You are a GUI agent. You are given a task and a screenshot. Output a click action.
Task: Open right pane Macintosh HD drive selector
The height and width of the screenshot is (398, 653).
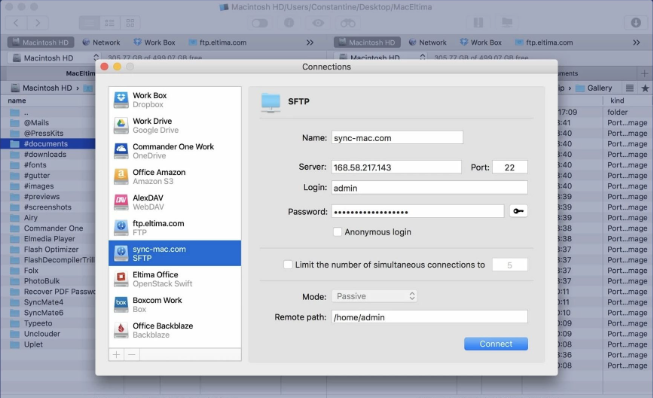[x=381, y=58]
